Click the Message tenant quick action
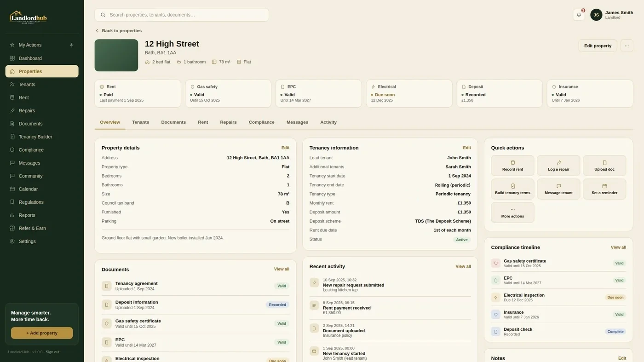 (558, 189)
